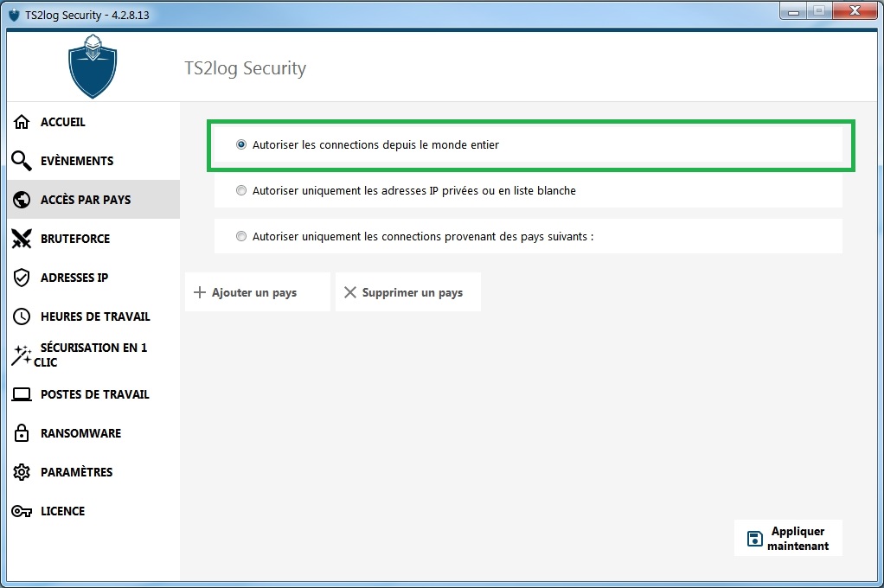Close the TS2log Security window

[x=854, y=11]
